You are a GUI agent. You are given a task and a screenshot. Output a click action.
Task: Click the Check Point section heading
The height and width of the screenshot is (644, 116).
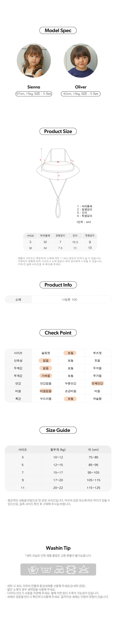[58, 333]
